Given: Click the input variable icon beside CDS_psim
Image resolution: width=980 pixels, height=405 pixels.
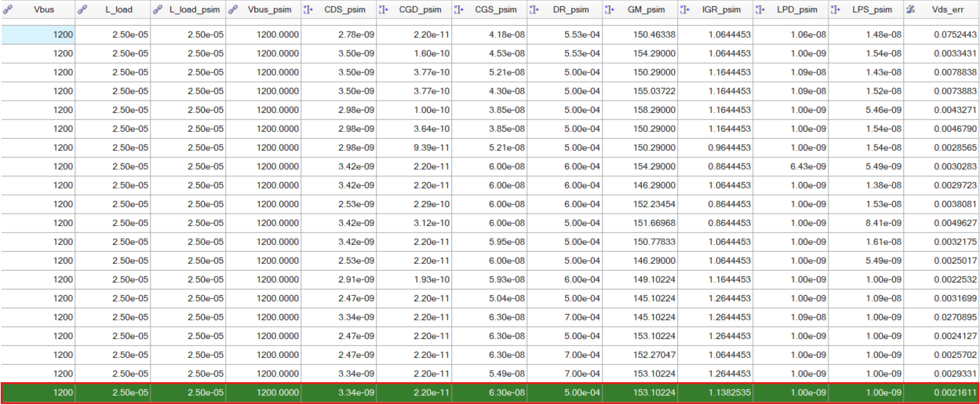Looking at the screenshot, I should pos(308,10).
